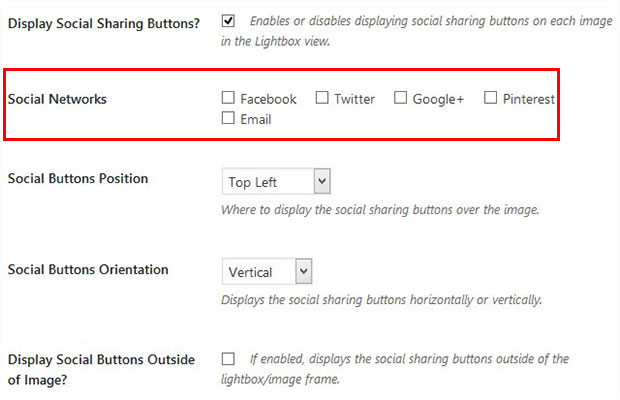Viewport: 620px width, 400px height.
Task: Click the Social Buttons Position label
Action: coord(78,179)
